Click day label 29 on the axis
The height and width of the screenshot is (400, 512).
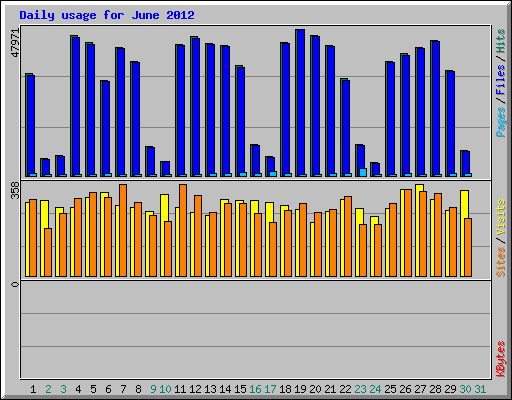450,389
